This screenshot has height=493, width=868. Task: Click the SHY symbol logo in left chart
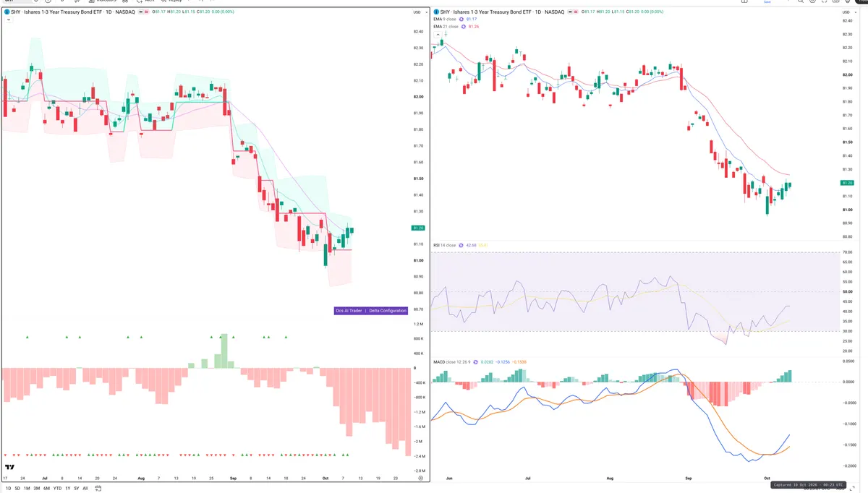pos(7,12)
